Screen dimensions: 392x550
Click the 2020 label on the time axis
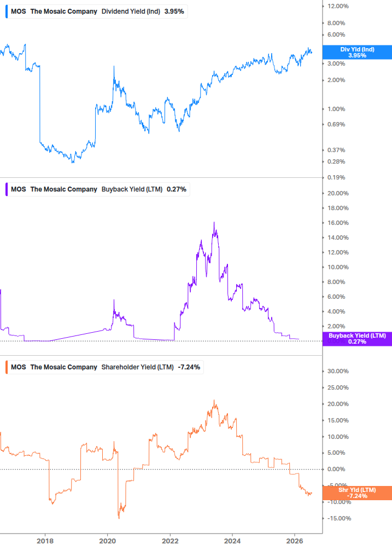pyautogui.click(x=108, y=541)
